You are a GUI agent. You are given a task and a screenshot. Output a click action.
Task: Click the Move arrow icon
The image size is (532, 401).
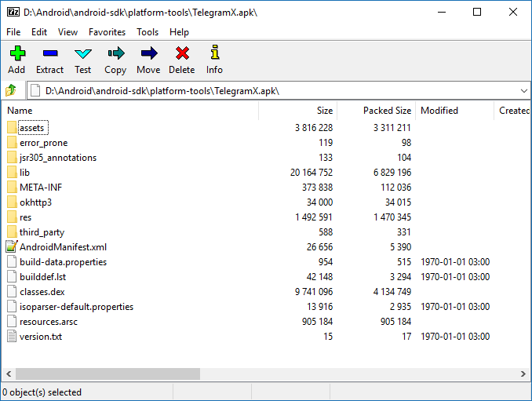pos(149,53)
